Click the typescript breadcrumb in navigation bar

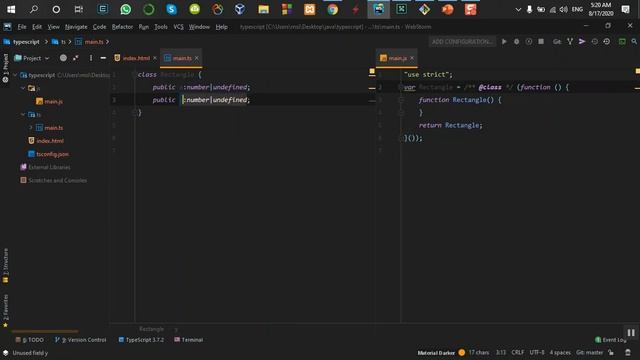coord(22,42)
